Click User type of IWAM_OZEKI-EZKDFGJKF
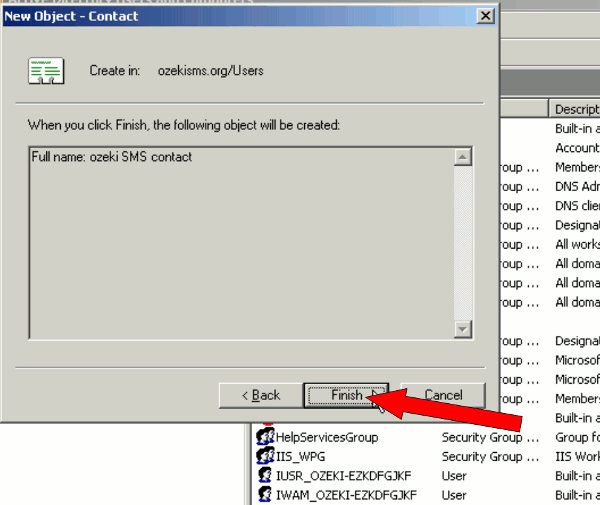The width and height of the screenshot is (600, 505). 454,495
